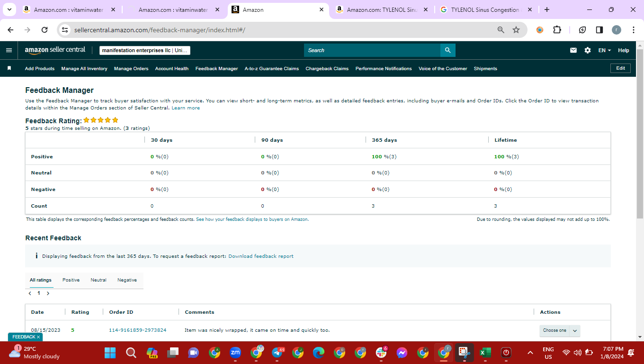644x364 pixels.
Task: Open the Chrome side panel icon
Action: tap(599, 30)
